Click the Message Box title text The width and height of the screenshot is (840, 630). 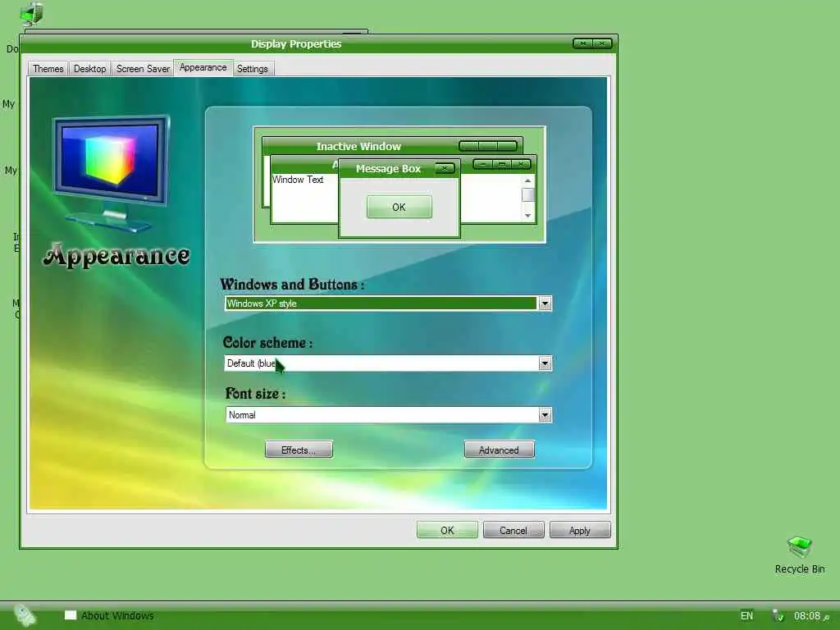(388, 169)
